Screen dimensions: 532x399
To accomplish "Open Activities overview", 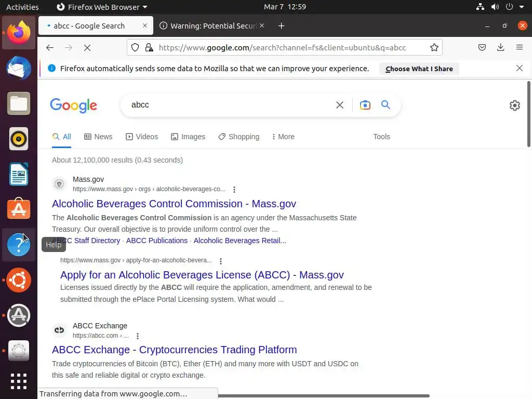I will coord(22,7).
